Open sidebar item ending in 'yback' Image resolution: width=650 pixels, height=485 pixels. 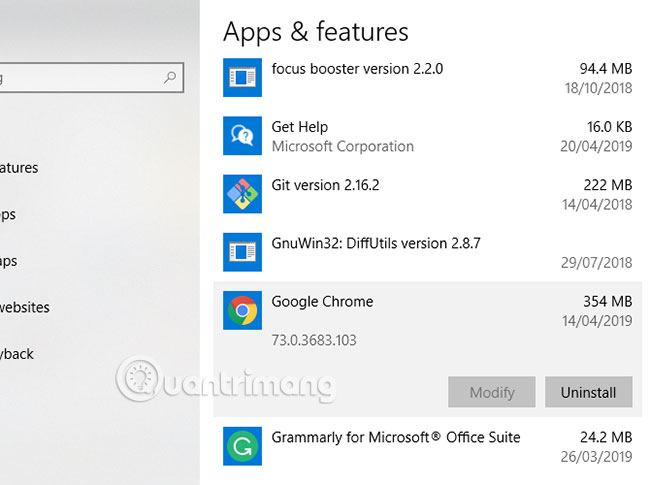[x=17, y=354]
